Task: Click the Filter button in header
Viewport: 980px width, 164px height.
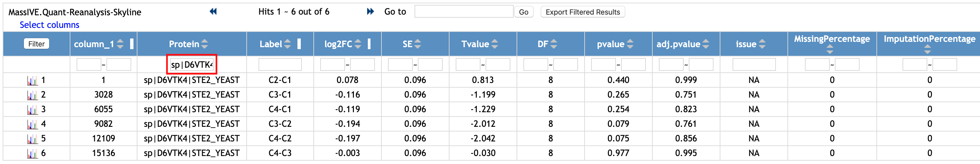Action: pos(37,44)
